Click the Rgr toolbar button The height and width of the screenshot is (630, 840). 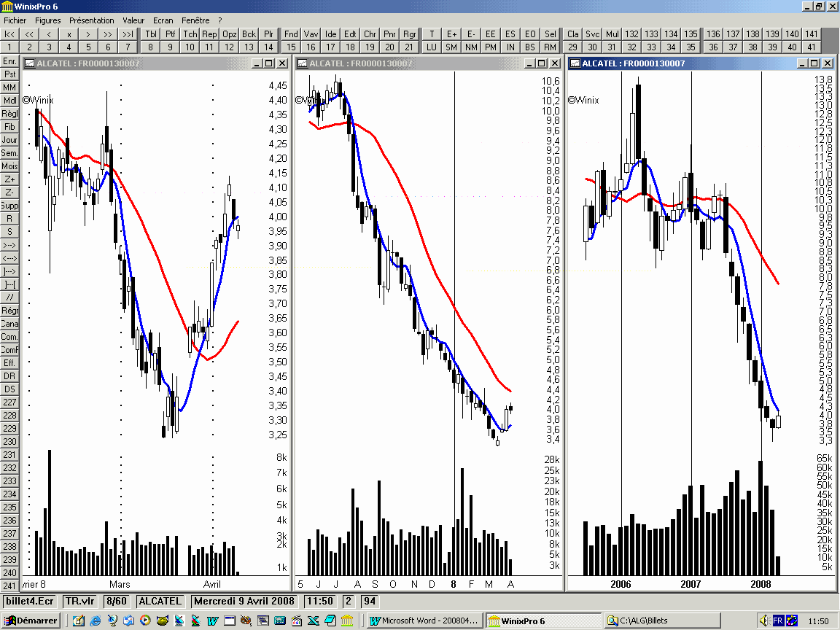(x=409, y=34)
